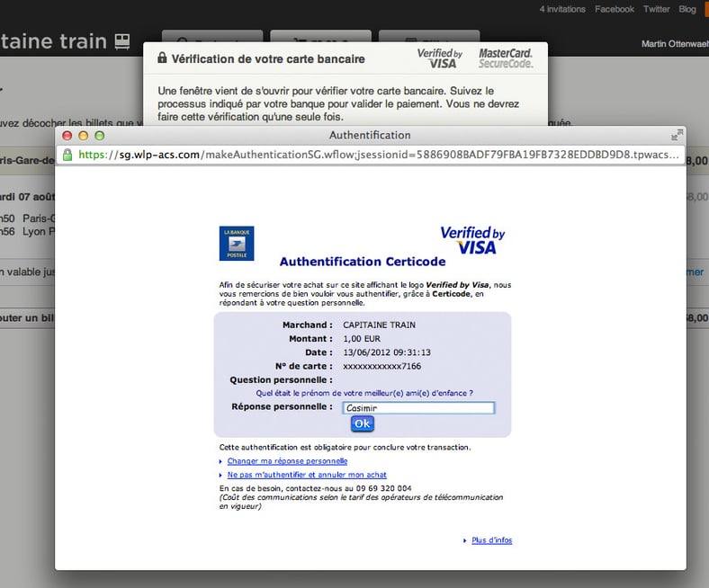Click the childhood friend question text
Screen dimensions: 709x588
pyautogui.click(x=364, y=393)
